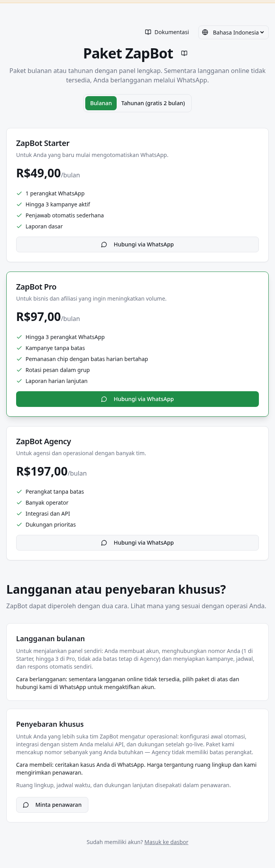275x868 pixels.
Task: Contact via WhatsApp for ZapBot Agency
Action: (x=137, y=543)
